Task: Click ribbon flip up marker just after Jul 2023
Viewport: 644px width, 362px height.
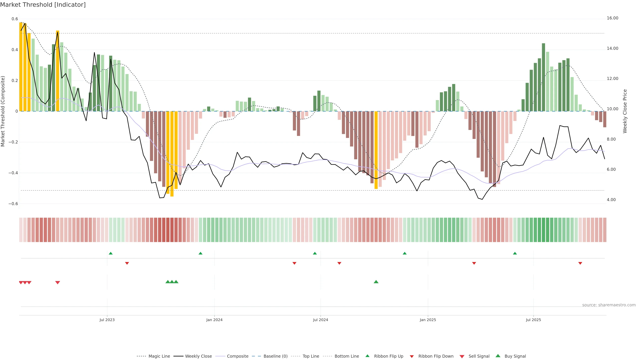Action: [111, 253]
